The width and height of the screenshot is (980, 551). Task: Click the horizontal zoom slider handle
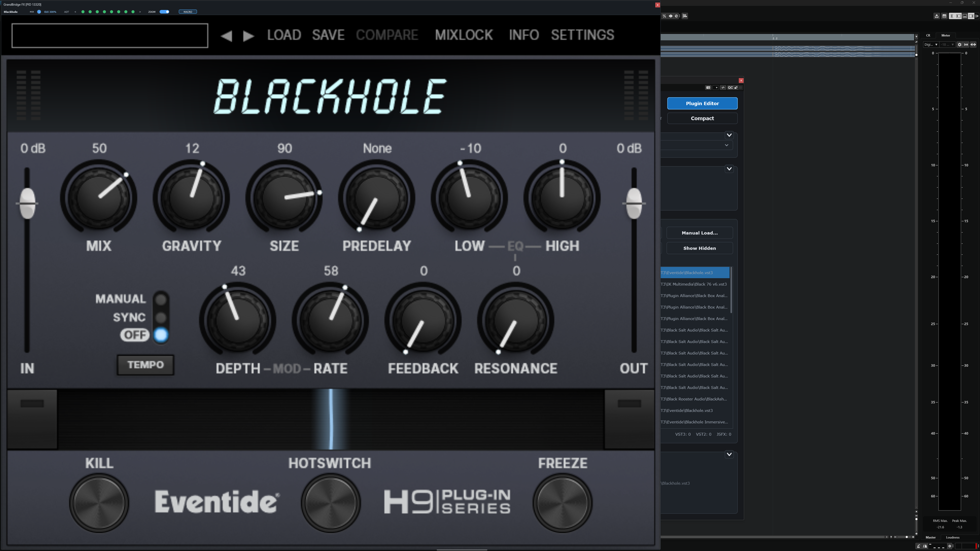pos(907,537)
